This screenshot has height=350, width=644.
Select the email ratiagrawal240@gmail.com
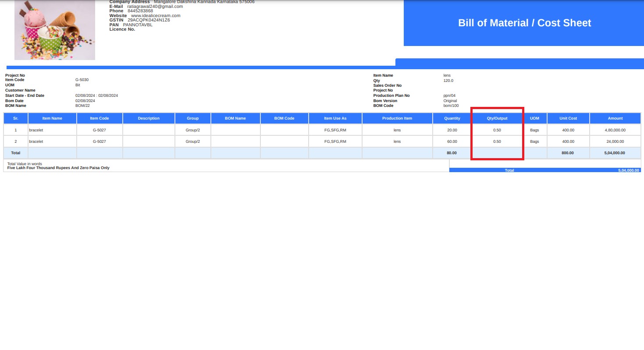(155, 7)
